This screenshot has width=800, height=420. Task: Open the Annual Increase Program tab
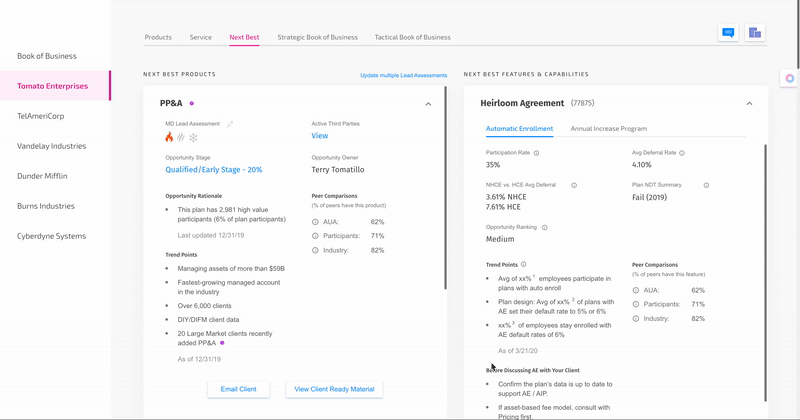pyautogui.click(x=608, y=129)
